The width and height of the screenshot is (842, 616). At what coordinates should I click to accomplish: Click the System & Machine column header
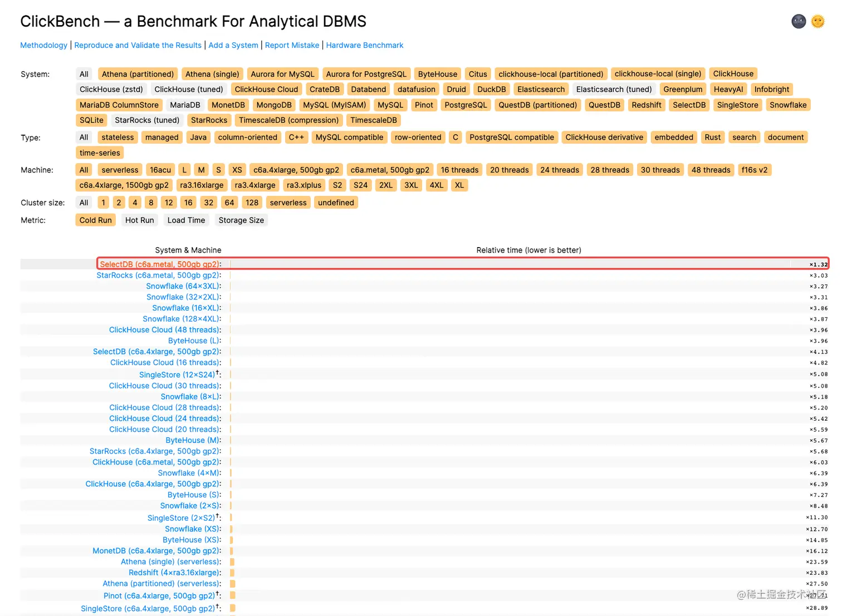tap(188, 250)
